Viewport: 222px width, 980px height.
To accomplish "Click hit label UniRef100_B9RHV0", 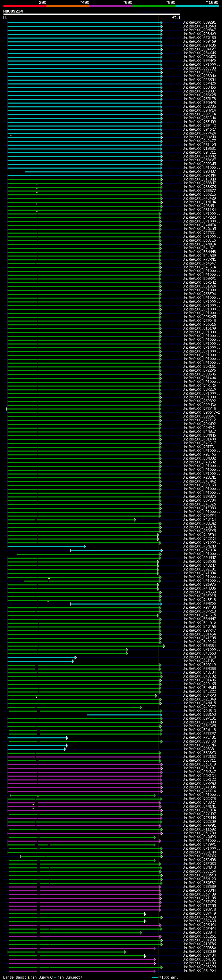I will pos(199,60).
